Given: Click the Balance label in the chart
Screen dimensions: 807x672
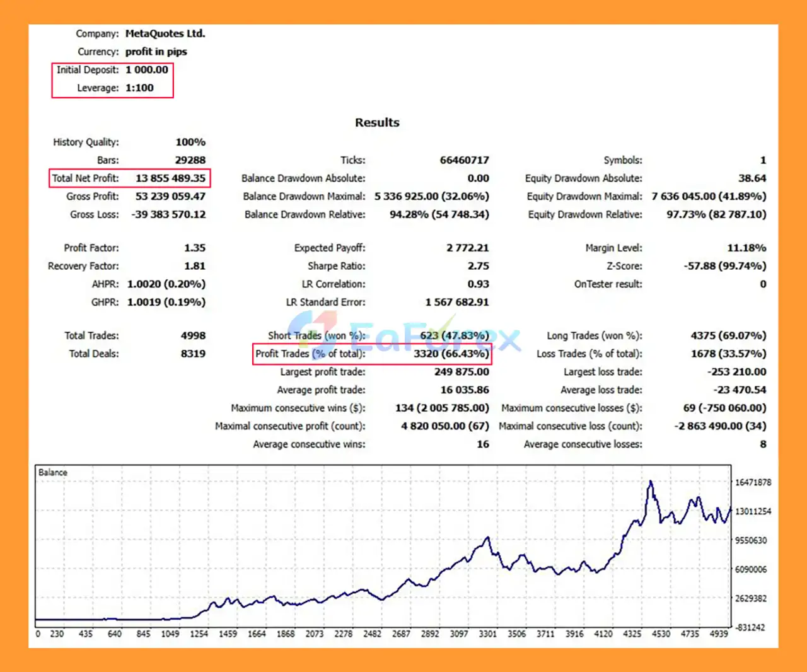Looking at the screenshot, I should [x=53, y=472].
